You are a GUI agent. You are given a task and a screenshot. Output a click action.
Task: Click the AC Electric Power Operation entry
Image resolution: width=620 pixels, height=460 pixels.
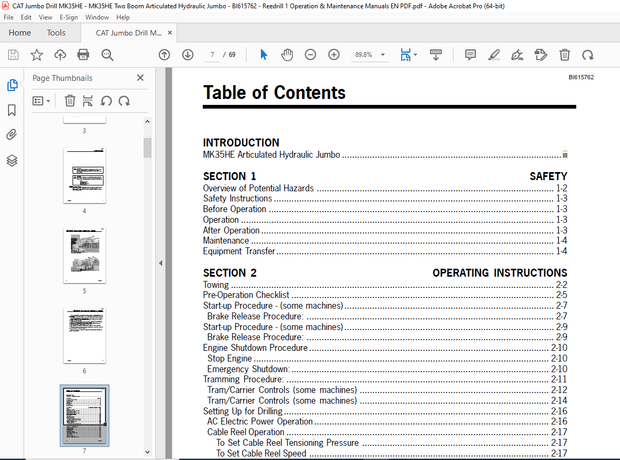387,422
